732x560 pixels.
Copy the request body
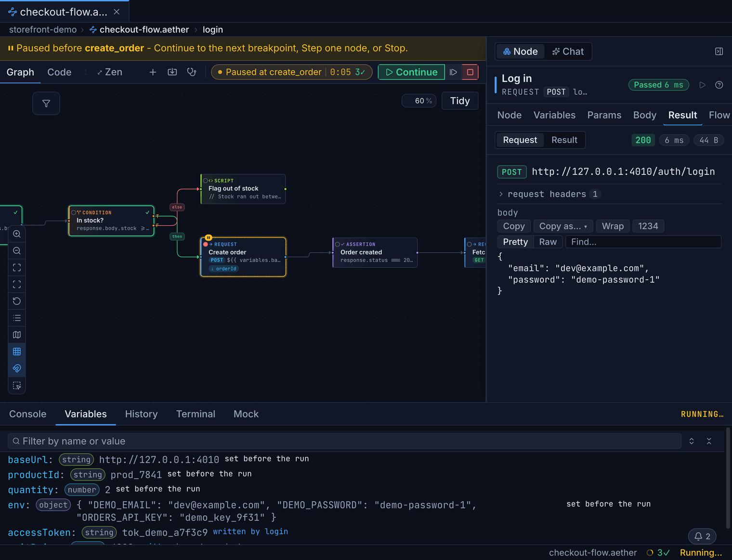coord(514,226)
